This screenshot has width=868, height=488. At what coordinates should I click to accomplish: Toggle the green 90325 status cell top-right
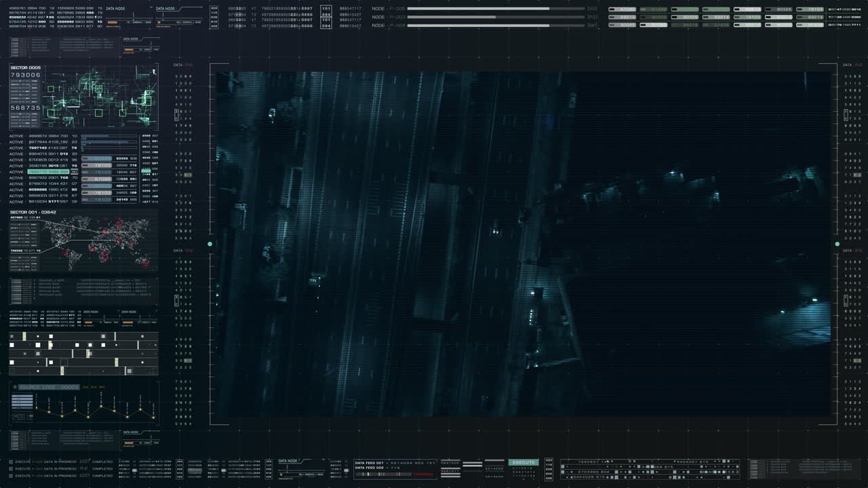778,9
